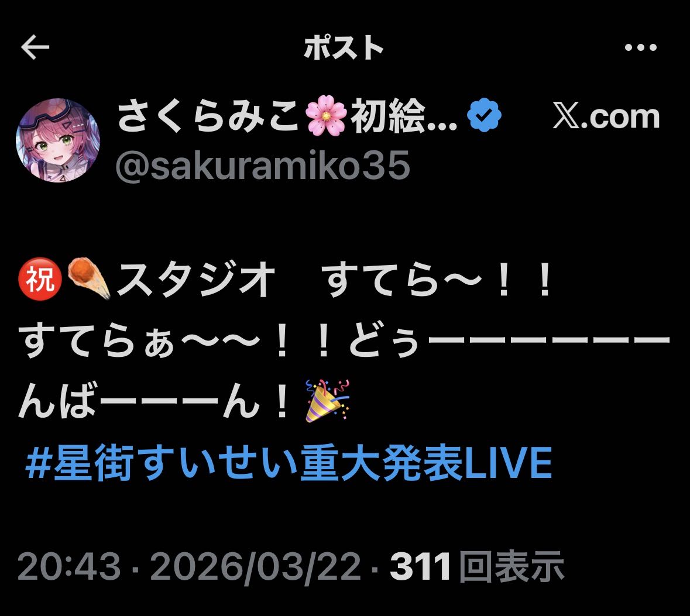Tap the comet emoji in post
The height and width of the screenshot is (616, 690).
pyautogui.click(x=89, y=278)
